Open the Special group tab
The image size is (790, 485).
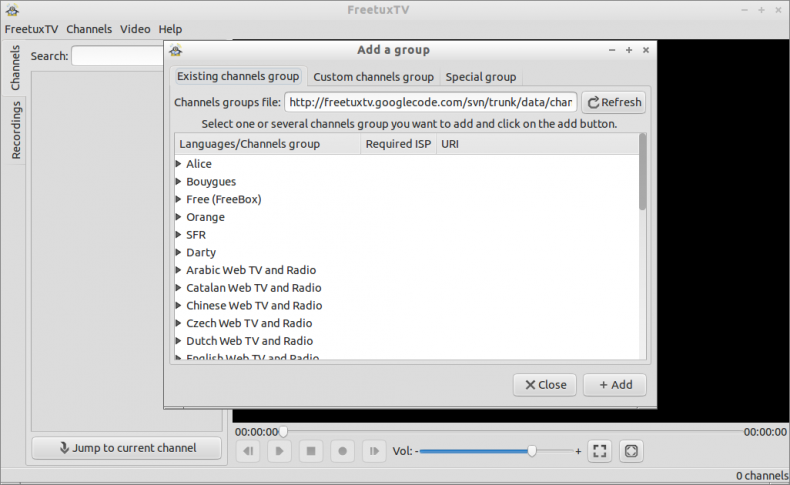point(480,77)
